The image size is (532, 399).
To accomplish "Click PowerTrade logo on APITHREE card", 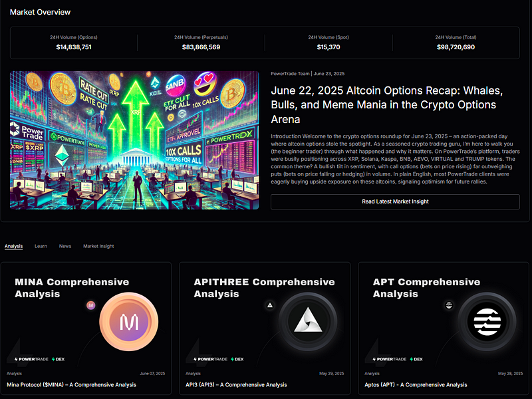I will click(x=210, y=359).
